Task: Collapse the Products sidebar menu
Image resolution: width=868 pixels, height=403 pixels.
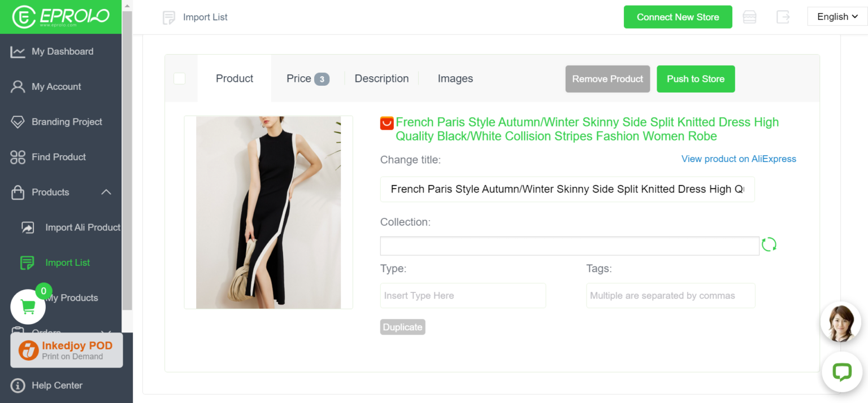Action: (x=106, y=192)
